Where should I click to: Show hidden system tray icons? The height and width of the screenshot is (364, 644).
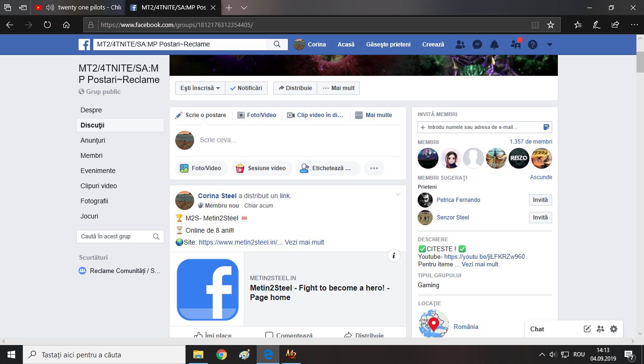click(542, 355)
